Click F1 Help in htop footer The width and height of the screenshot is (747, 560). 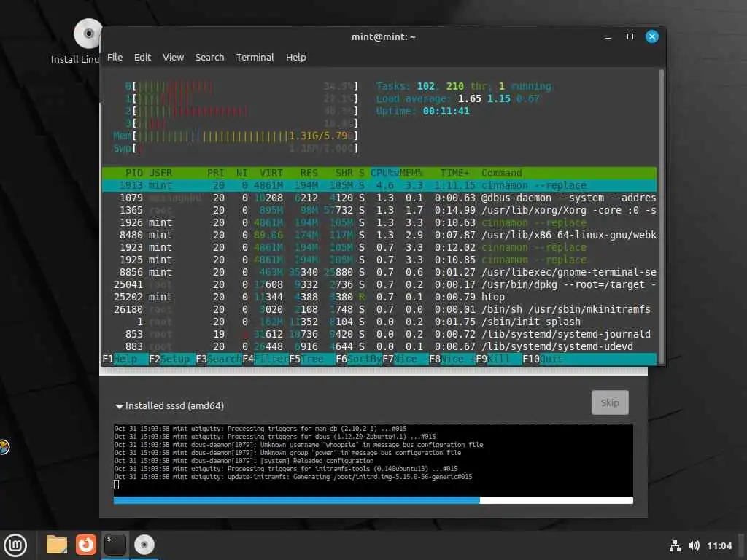[120, 359]
